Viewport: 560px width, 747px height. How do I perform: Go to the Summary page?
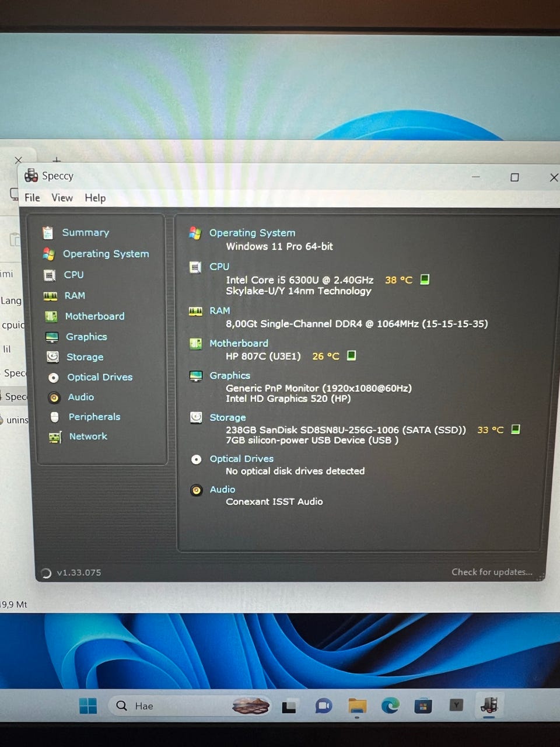click(x=86, y=232)
